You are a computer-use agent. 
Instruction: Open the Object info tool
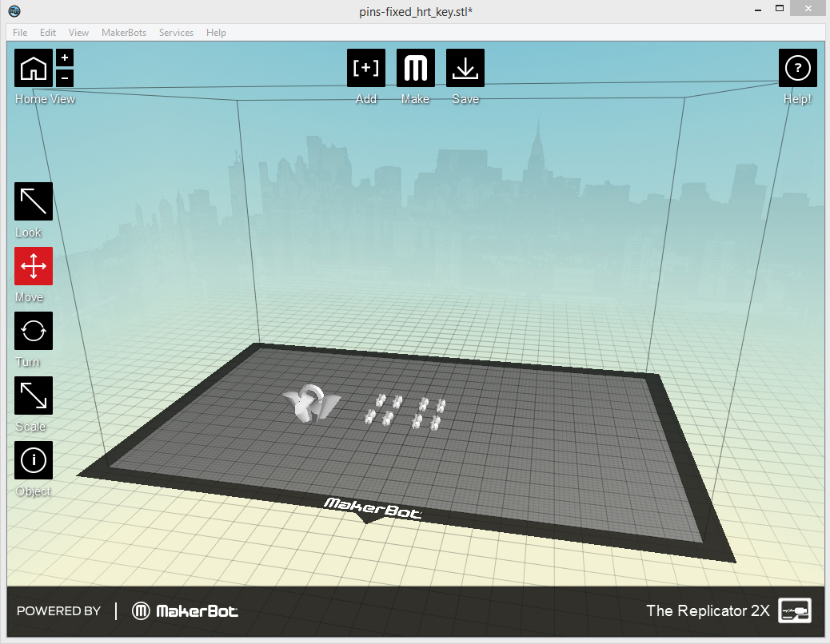(x=34, y=460)
